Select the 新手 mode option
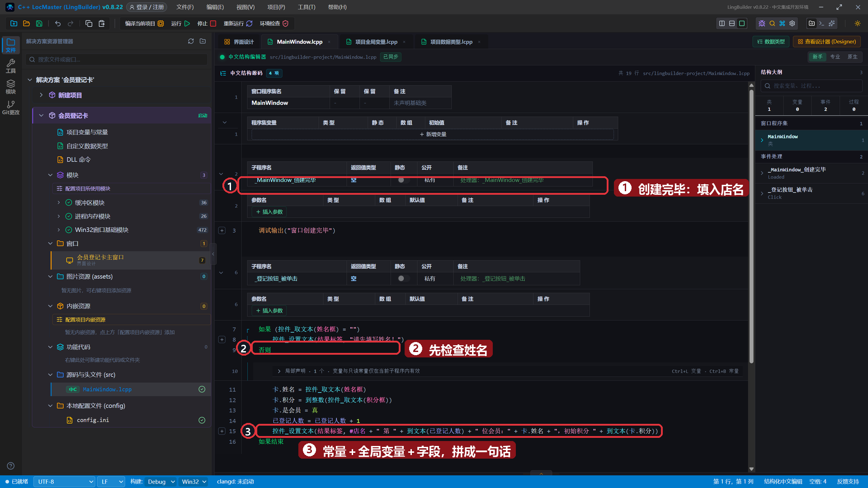The width and height of the screenshot is (868, 488). coord(817,57)
